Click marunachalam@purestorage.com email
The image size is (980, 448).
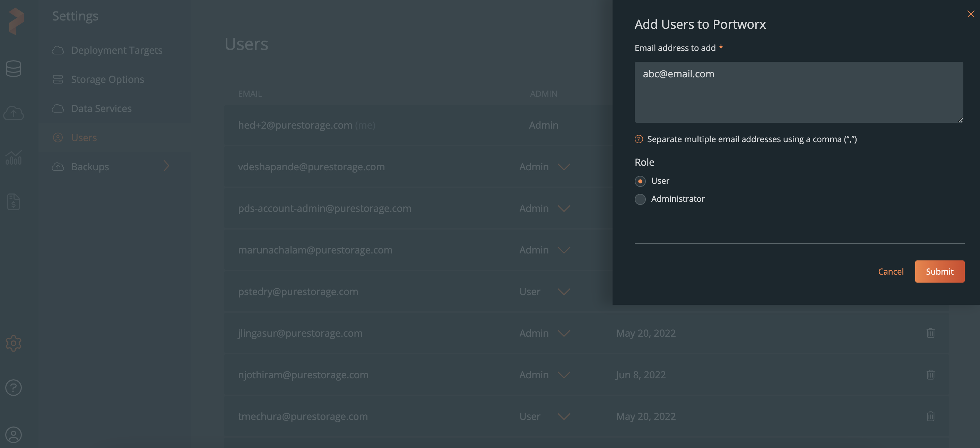[x=315, y=250]
